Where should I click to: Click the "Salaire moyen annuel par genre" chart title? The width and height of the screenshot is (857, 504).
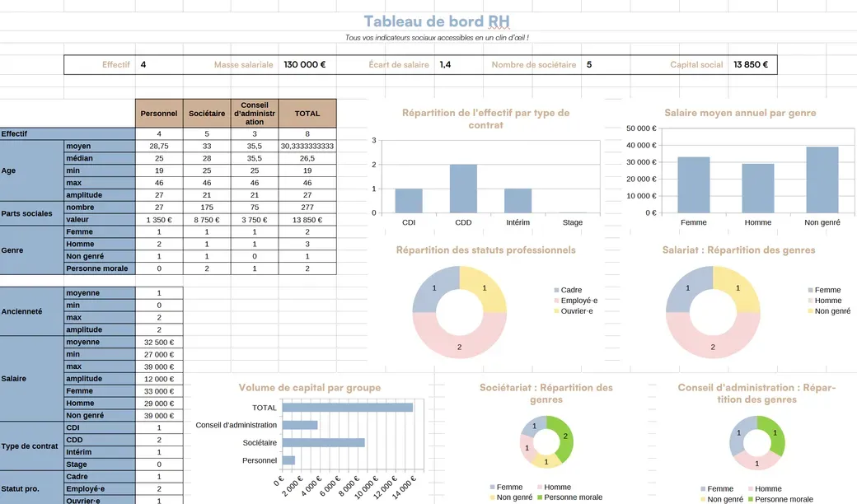click(x=740, y=113)
